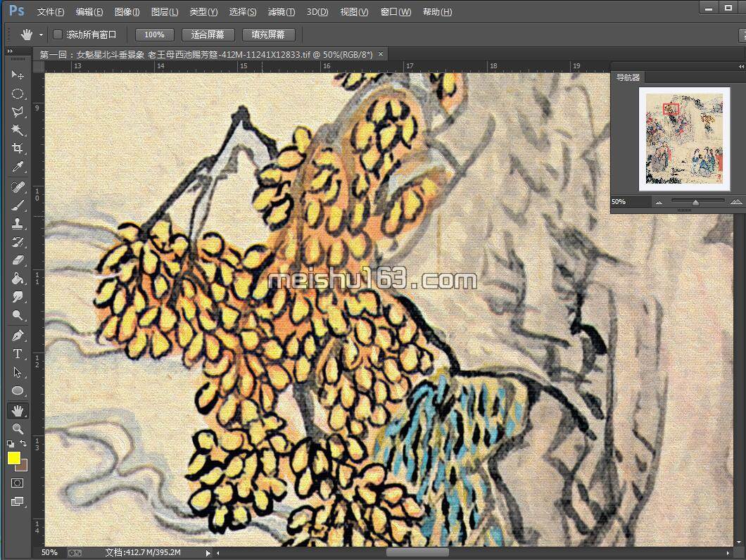This screenshot has width=746, height=560.
Task: Click the horizontal scrollbar thumb
Action: [417, 553]
